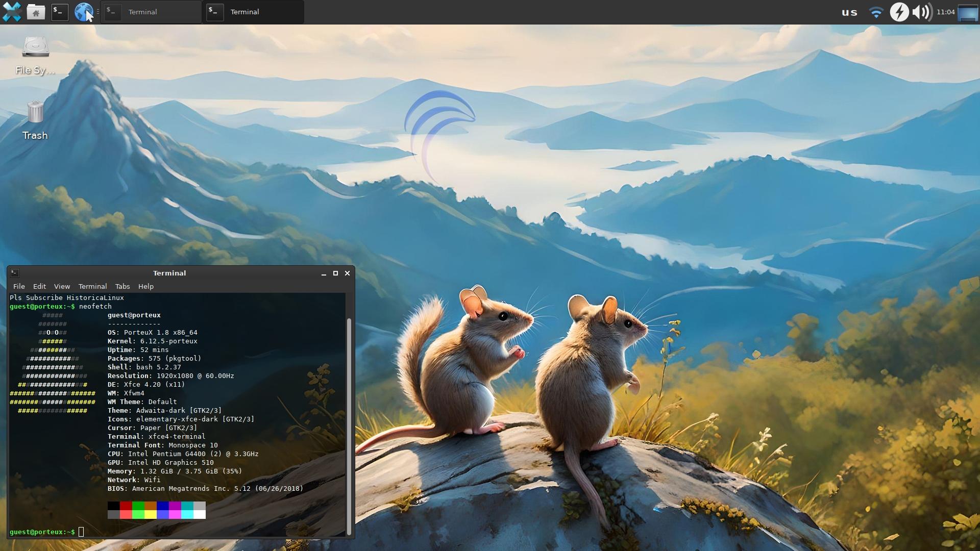Click the 'Icons: elementary-xfce-dark' line
980x551 pixels.
(181, 419)
